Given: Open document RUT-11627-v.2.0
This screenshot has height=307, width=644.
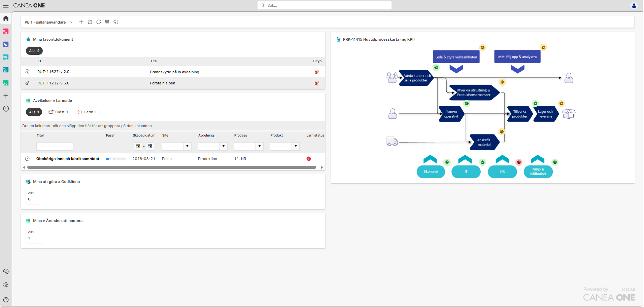Looking at the screenshot, I should tap(53, 72).
